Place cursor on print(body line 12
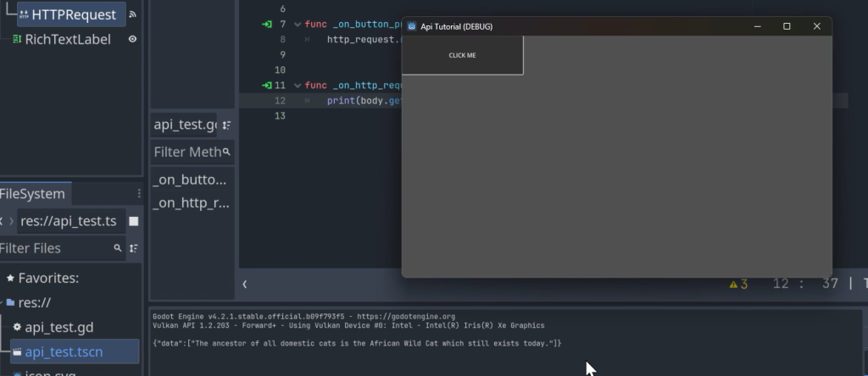 pyautogui.click(x=363, y=101)
